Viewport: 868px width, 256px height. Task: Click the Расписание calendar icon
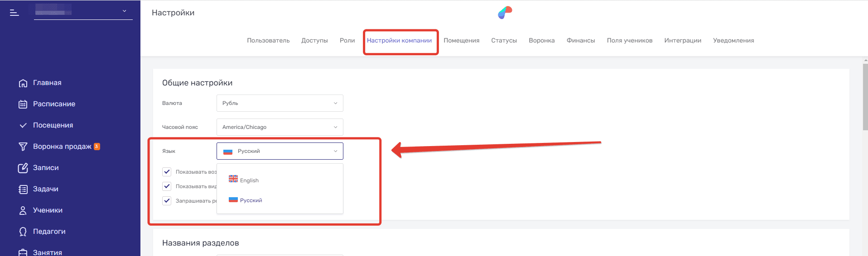23,104
